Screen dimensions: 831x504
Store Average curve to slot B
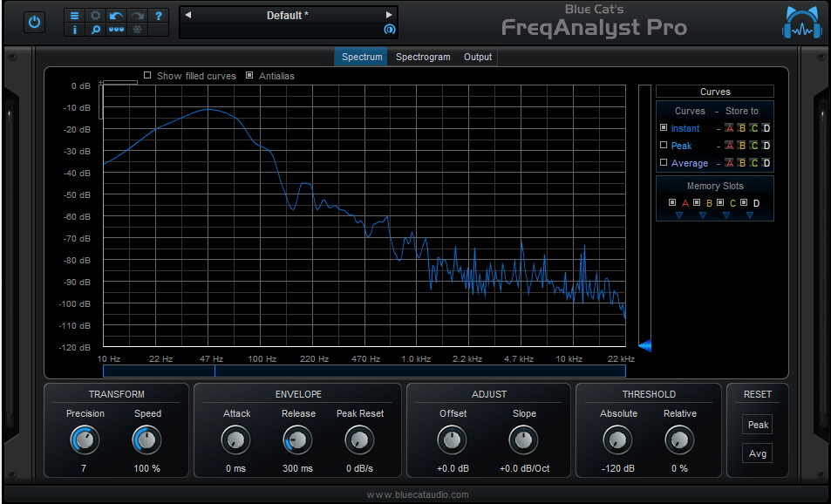(x=742, y=163)
